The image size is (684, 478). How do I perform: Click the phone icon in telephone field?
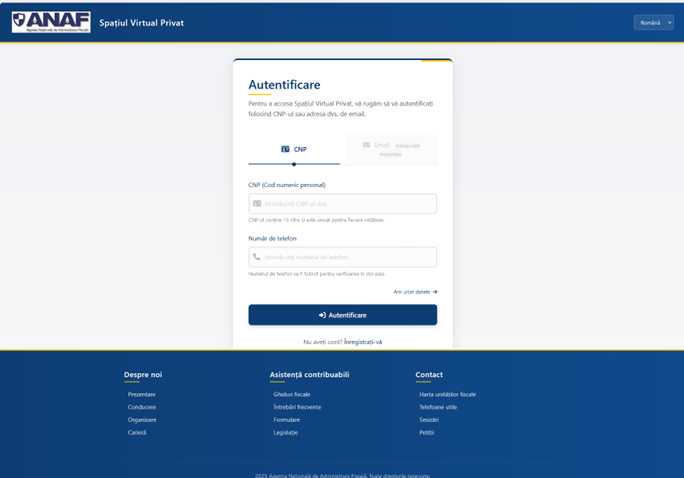257,257
